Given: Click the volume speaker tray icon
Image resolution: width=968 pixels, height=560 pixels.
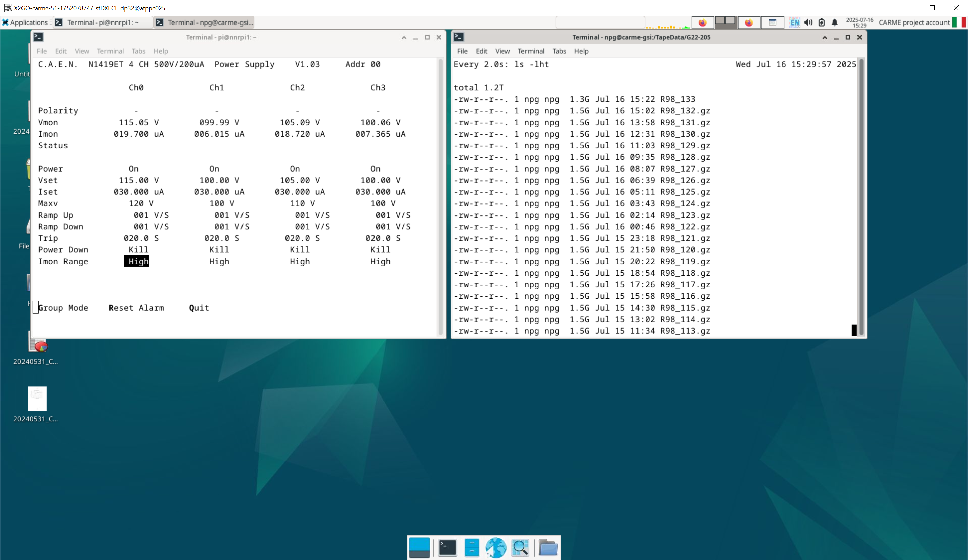Looking at the screenshot, I should coord(808,22).
